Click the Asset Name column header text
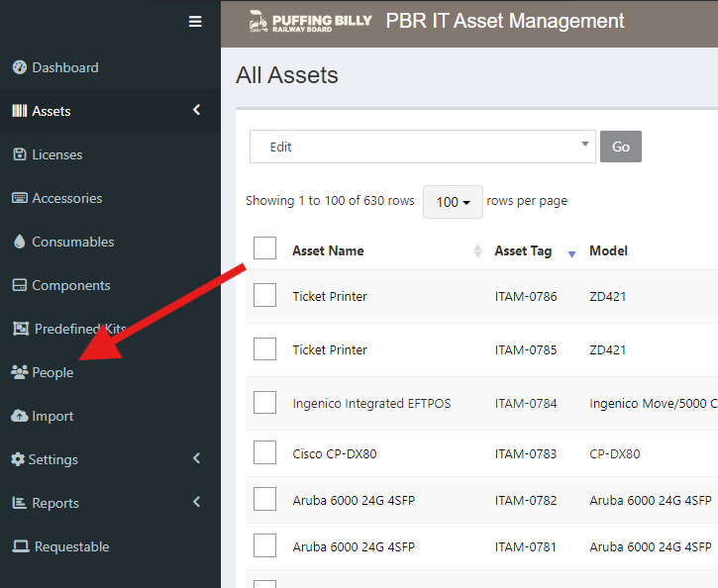The height and width of the screenshot is (588, 718). pyautogui.click(x=328, y=250)
